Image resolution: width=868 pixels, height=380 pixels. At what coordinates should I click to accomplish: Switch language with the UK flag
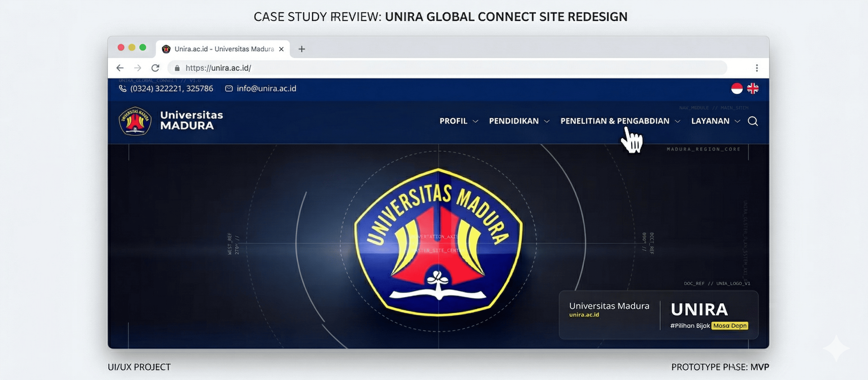coord(753,88)
